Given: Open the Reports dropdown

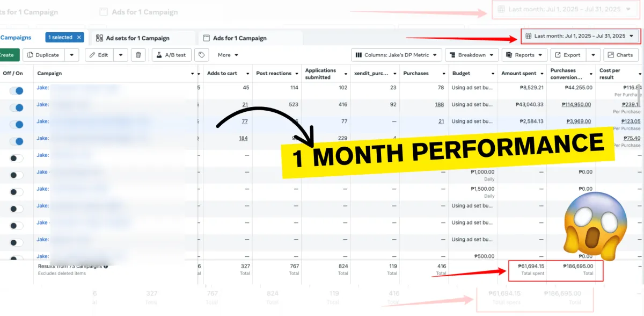Looking at the screenshot, I should click(x=524, y=55).
